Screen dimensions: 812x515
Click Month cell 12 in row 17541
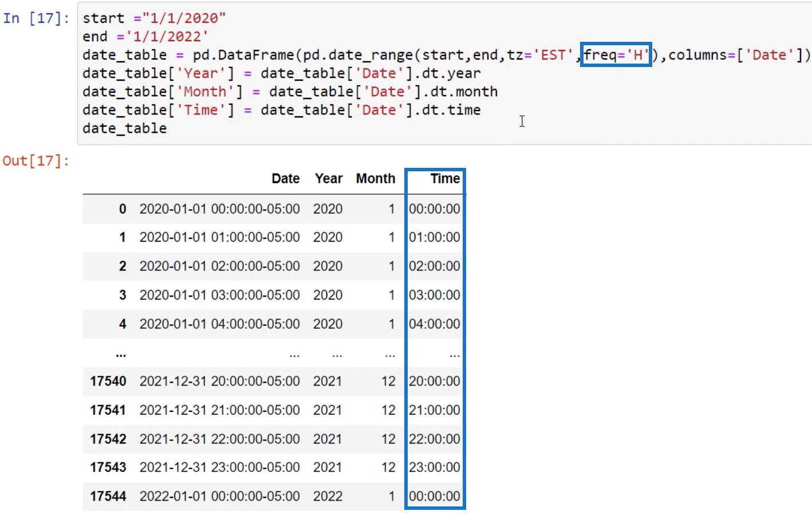[x=388, y=410]
